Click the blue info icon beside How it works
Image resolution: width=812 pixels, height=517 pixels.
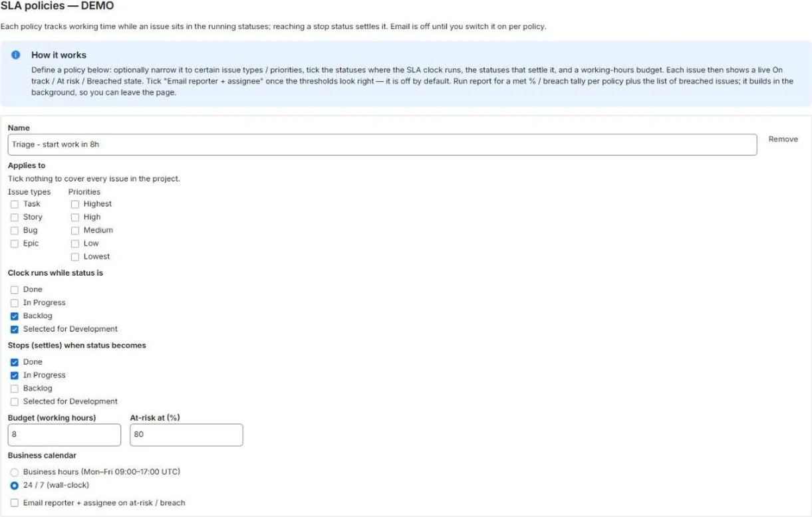pyautogui.click(x=16, y=54)
